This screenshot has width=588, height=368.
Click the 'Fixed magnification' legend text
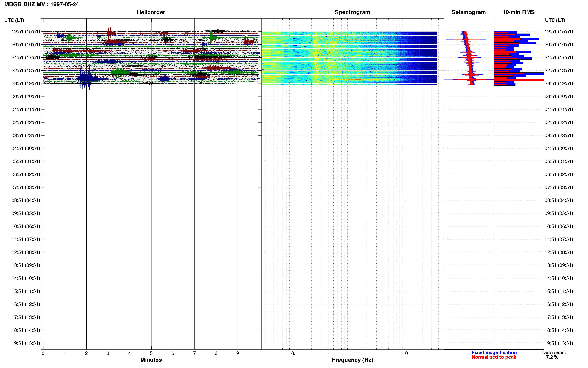coord(494,352)
